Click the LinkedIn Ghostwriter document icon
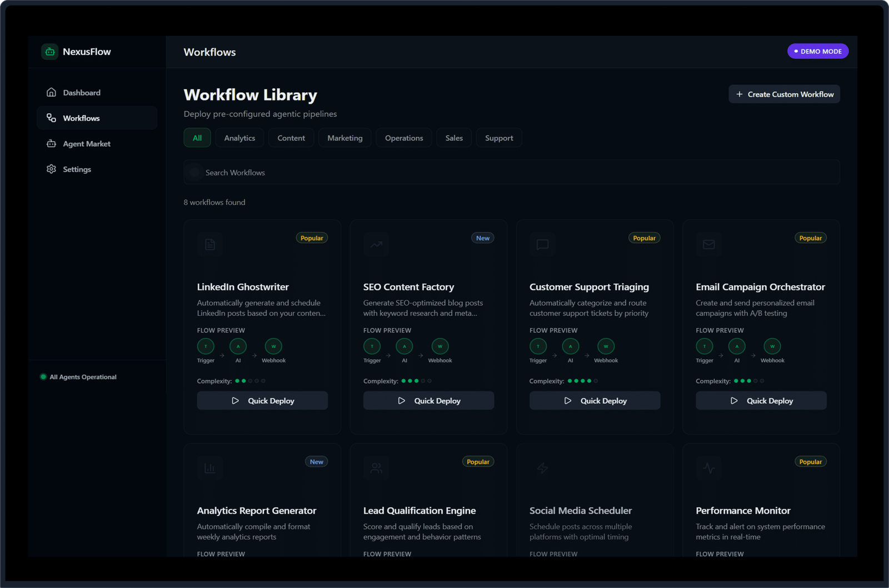 (x=210, y=245)
